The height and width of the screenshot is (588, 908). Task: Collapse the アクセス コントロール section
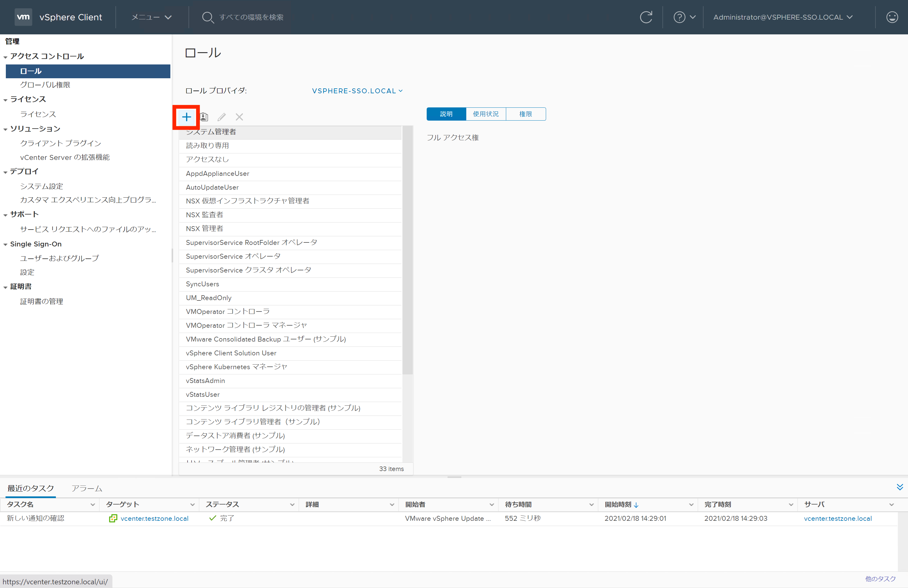[5, 57]
